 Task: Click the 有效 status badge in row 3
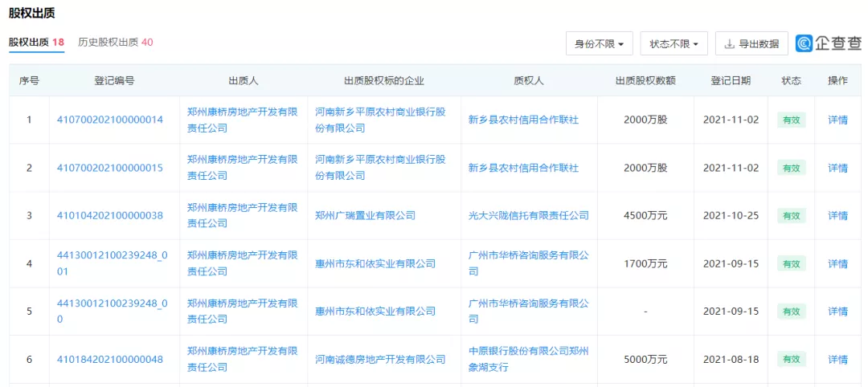791,216
